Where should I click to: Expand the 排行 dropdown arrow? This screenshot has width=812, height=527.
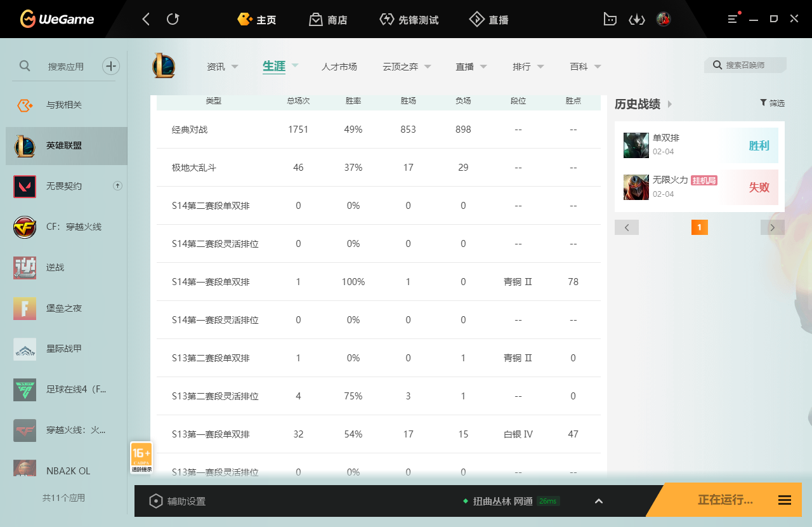[540, 67]
